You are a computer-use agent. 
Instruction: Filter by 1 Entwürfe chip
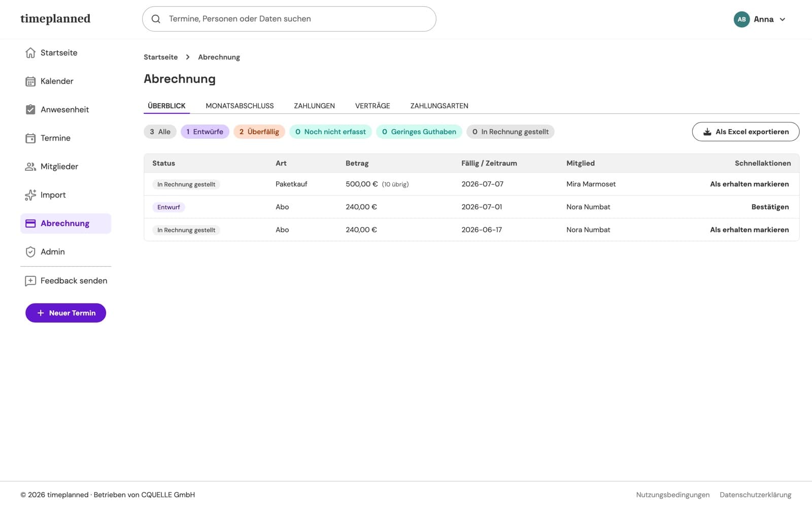[205, 132]
